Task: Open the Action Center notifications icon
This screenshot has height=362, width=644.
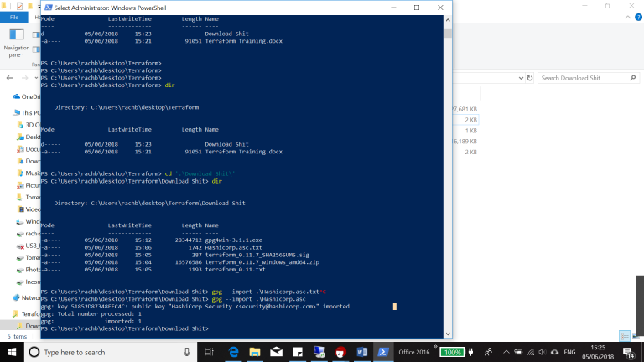Action: (x=629, y=352)
